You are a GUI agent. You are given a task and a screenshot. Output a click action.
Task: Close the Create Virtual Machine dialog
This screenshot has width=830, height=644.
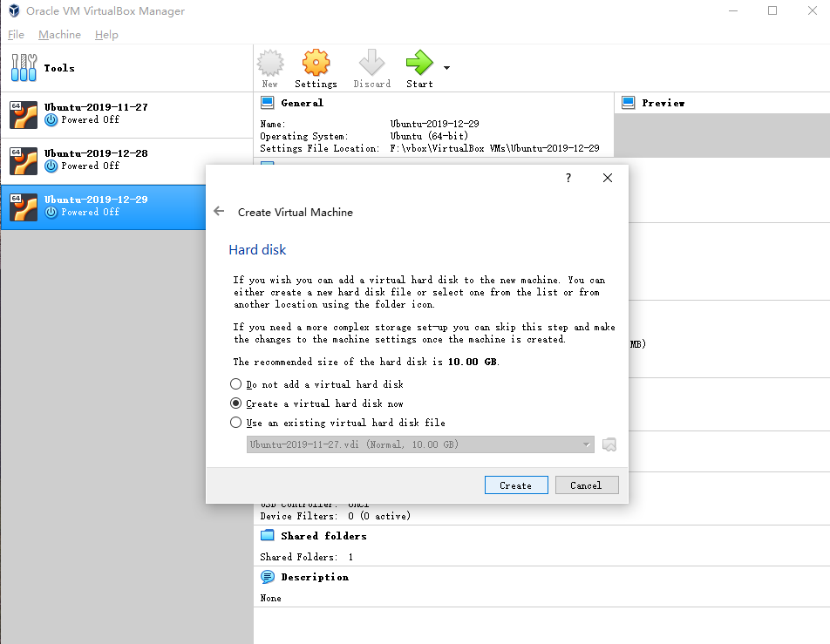[608, 178]
